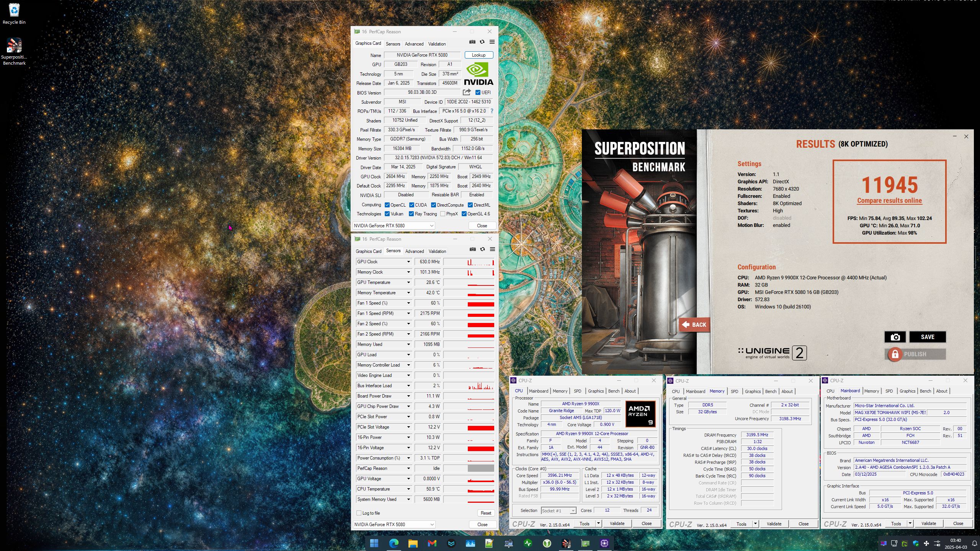980x551 pixels.
Task: Switch to Sensors tab in upper GPU-Z window
Action: pyautogui.click(x=393, y=44)
